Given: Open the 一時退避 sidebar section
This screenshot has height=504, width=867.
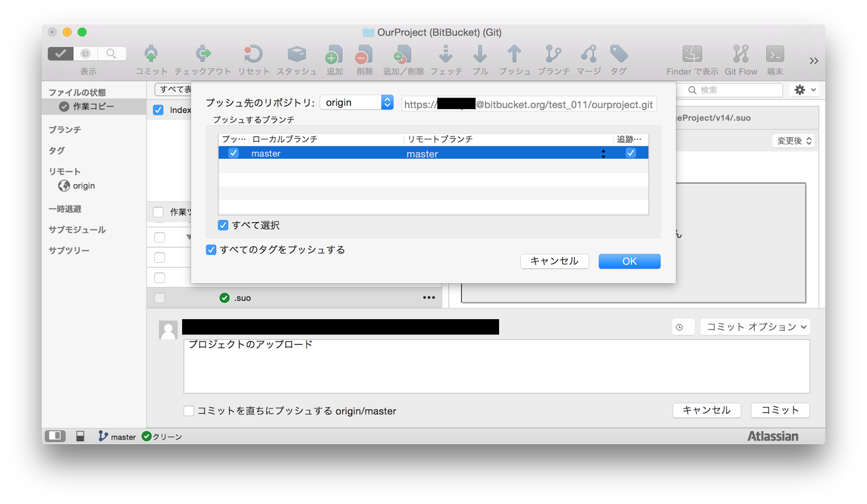Looking at the screenshot, I should (64, 209).
